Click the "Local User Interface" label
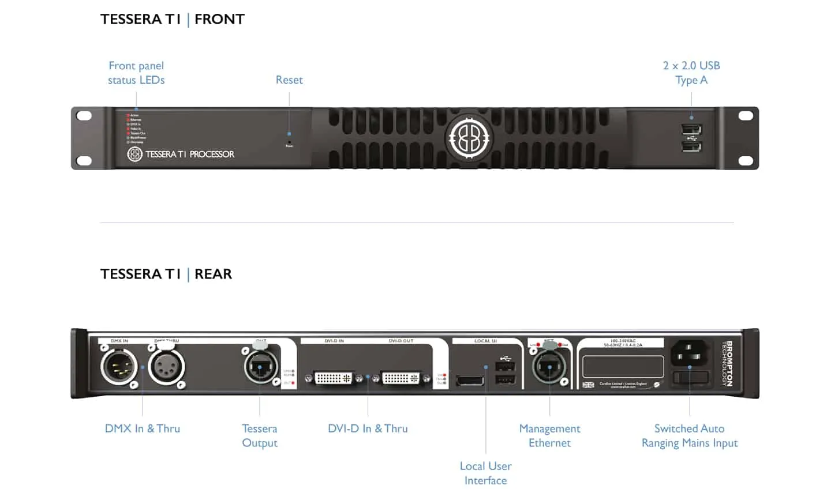The image size is (831, 504). point(486,473)
